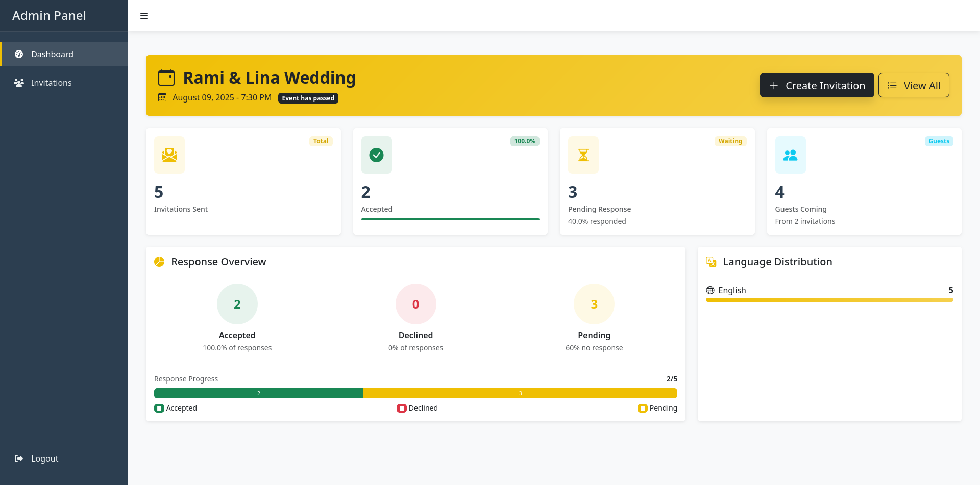The image size is (980, 485).
Task: Click the calendar icon beside wedding title
Action: [165, 78]
